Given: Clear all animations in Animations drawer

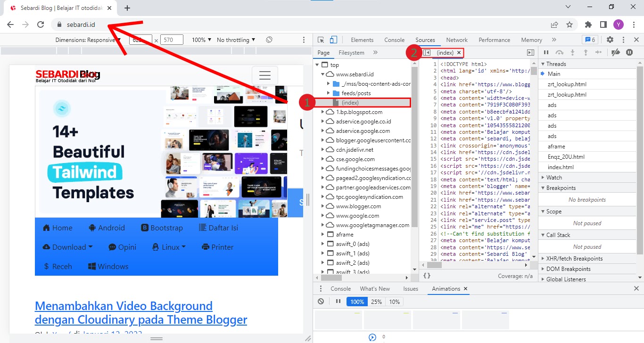Looking at the screenshot, I should coord(321,302).
